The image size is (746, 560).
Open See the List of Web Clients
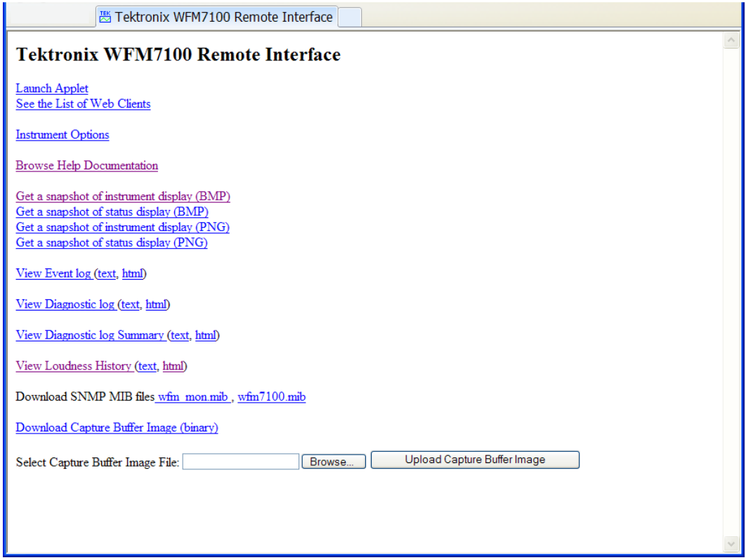[84, 104]
